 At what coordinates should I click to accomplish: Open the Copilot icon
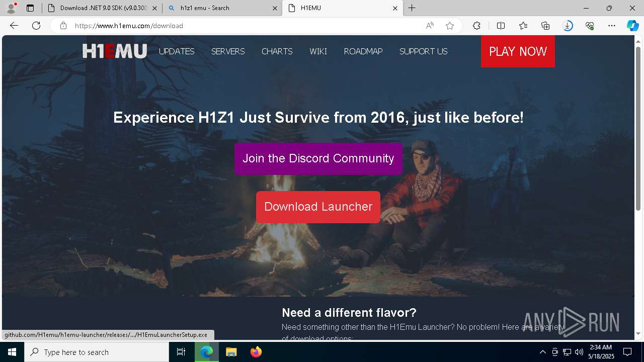pyautogui.click(x=632, y=26)
